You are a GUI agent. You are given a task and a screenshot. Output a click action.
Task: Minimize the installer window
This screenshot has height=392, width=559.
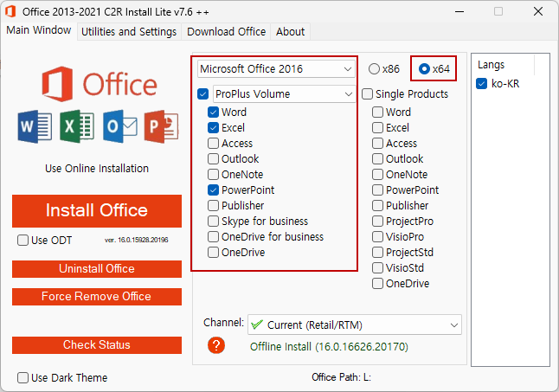[459, 12]
